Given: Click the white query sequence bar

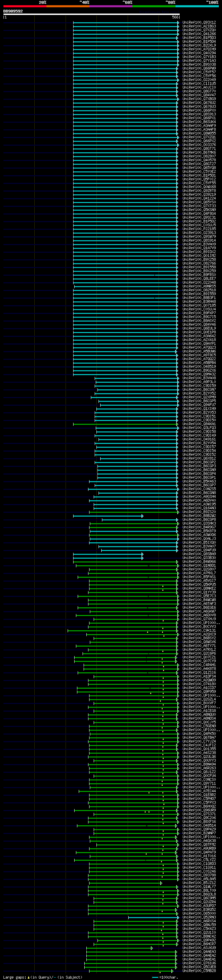Looking at the screenshot, I should pyautogui.click(x=91, y=14).
